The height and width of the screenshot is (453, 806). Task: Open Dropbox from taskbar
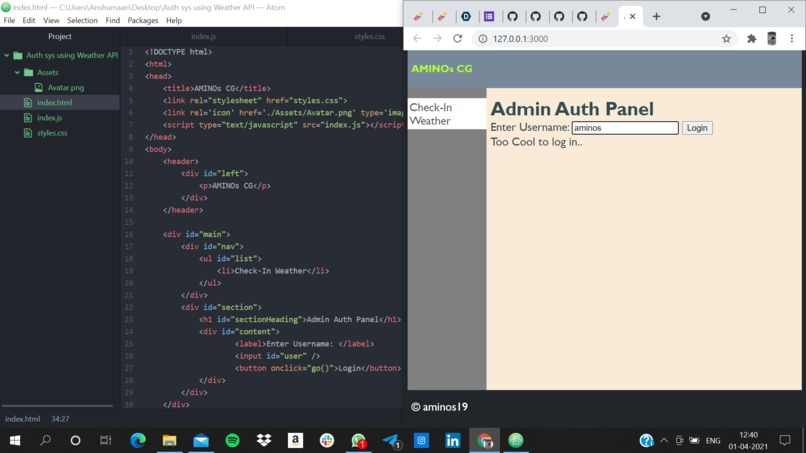(264, 441)
